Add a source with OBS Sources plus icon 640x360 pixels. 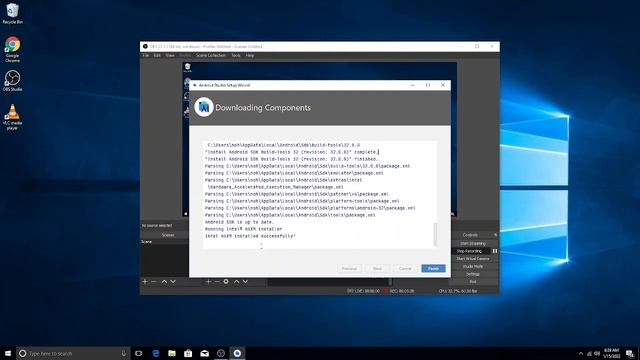coord(208,282)
